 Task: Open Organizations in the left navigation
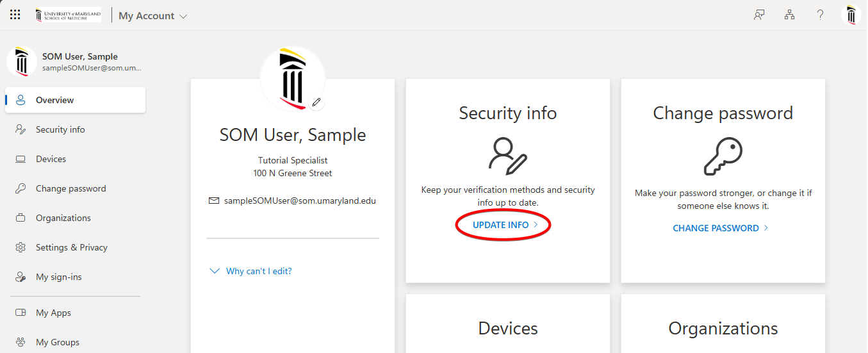click(63, 218)
